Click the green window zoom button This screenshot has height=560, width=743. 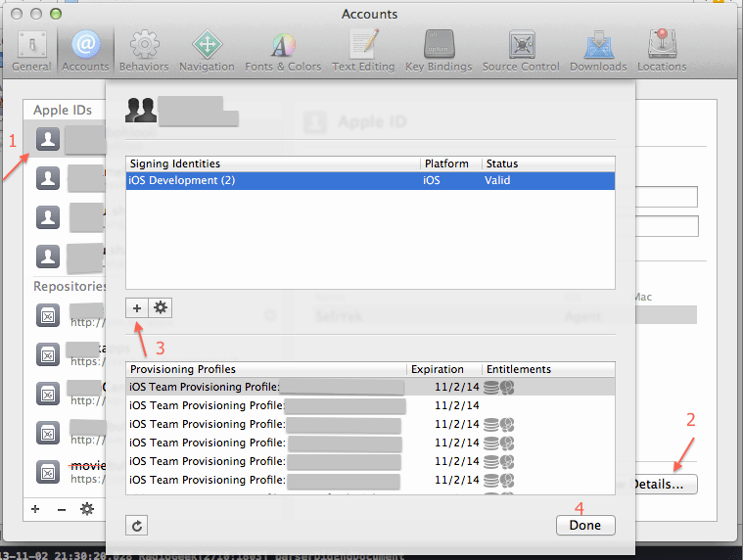(x=56, y=14)
